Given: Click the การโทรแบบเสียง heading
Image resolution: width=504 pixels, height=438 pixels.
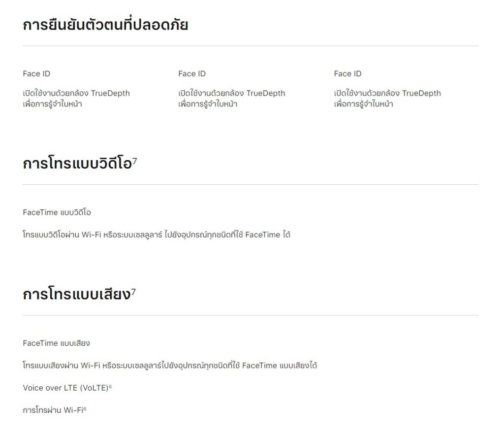Looking at the screenshot, I should [77, 294].
